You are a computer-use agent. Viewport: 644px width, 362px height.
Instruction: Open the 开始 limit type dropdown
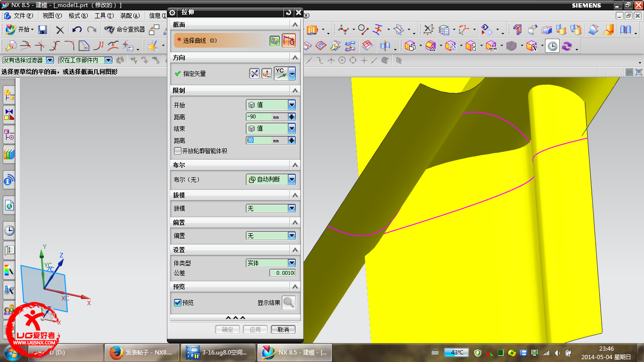(271, 105)
